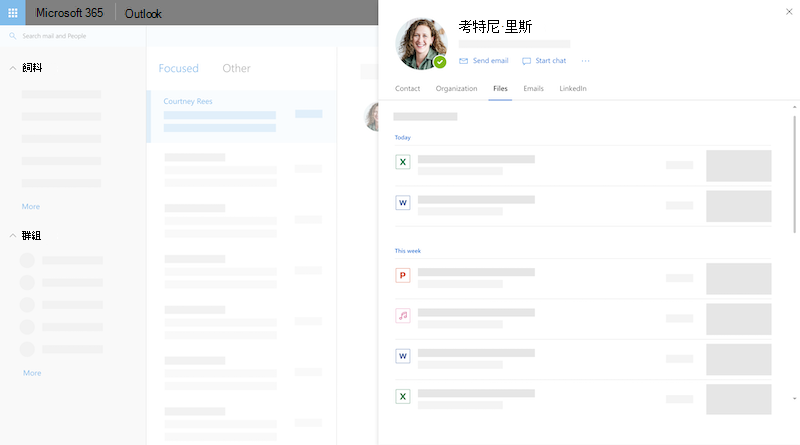Show More groups under 群組
The image size is (800, 445).
pos(32,373)
